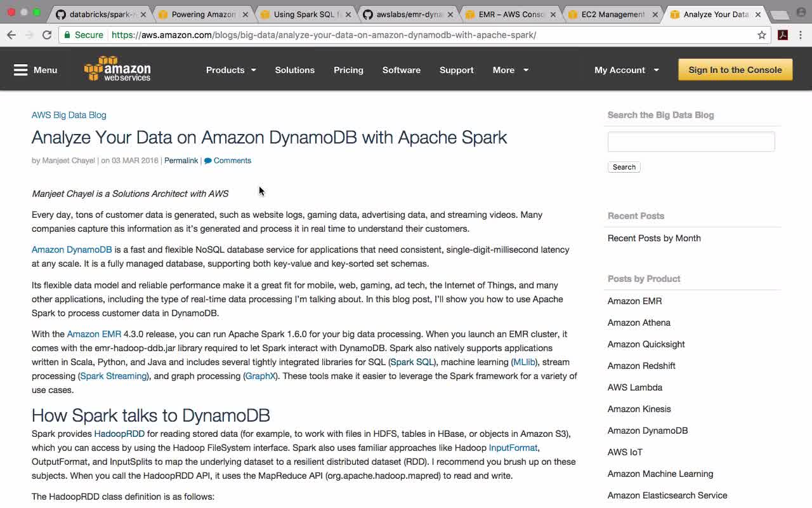Open the PDF extension icon in toolbar

coord(783,35)
